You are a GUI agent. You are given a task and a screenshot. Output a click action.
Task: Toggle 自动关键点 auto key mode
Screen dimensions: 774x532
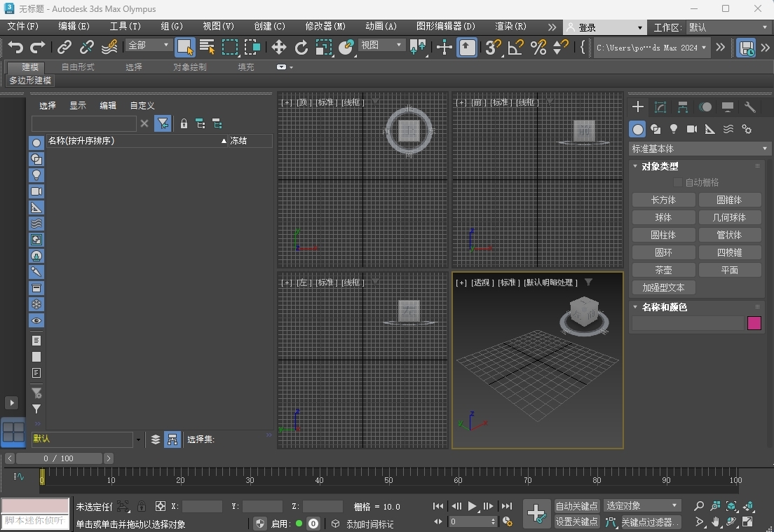coord(577,506)
